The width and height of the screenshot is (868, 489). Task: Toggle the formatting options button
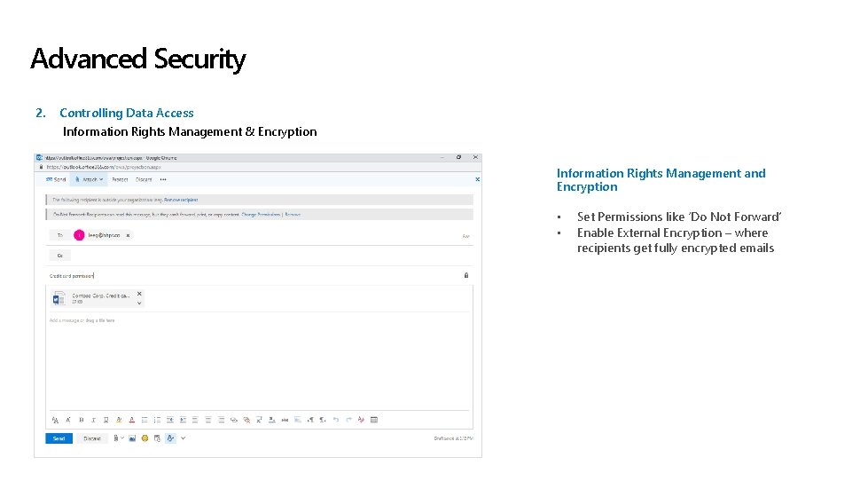(170, 438)
